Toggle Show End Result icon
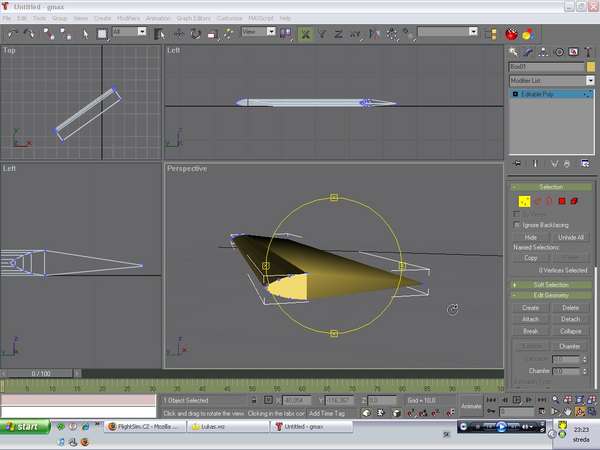 [535, 164]
